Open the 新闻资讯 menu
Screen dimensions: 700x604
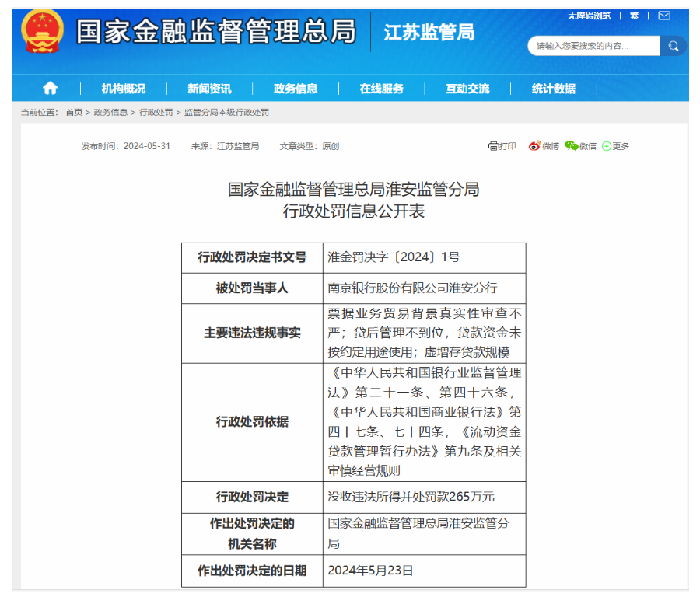pos(209,89)
